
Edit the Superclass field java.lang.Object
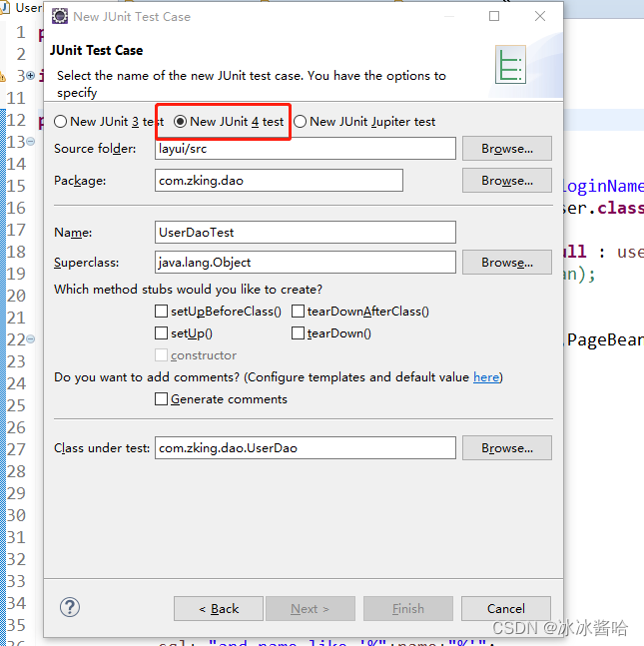[306, 262]
